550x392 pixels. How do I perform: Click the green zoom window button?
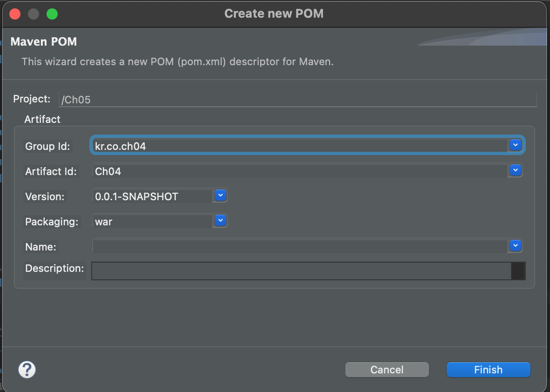(x=52, y=14)
